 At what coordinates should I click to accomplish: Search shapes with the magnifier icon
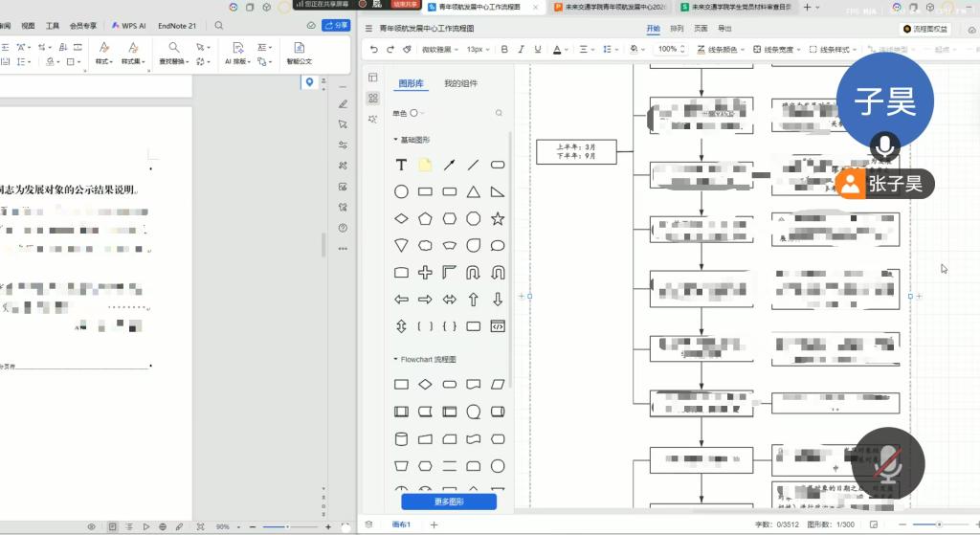tap(499, 113)
